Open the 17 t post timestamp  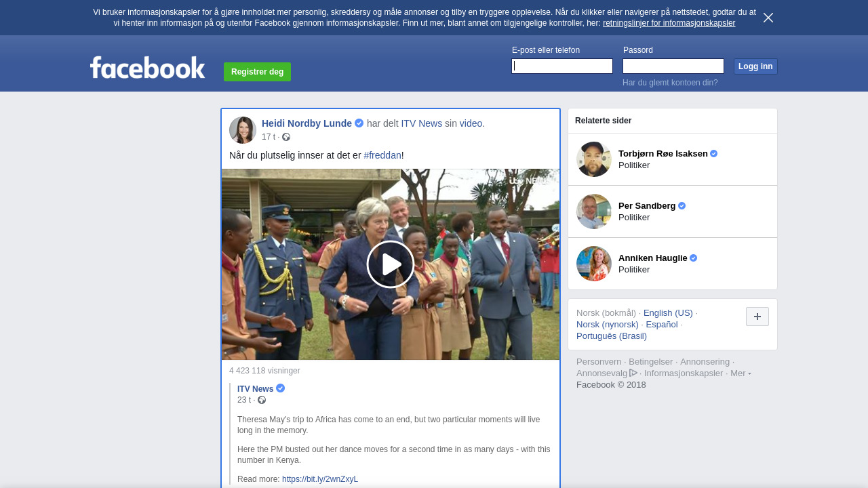(x=269, y=137)
